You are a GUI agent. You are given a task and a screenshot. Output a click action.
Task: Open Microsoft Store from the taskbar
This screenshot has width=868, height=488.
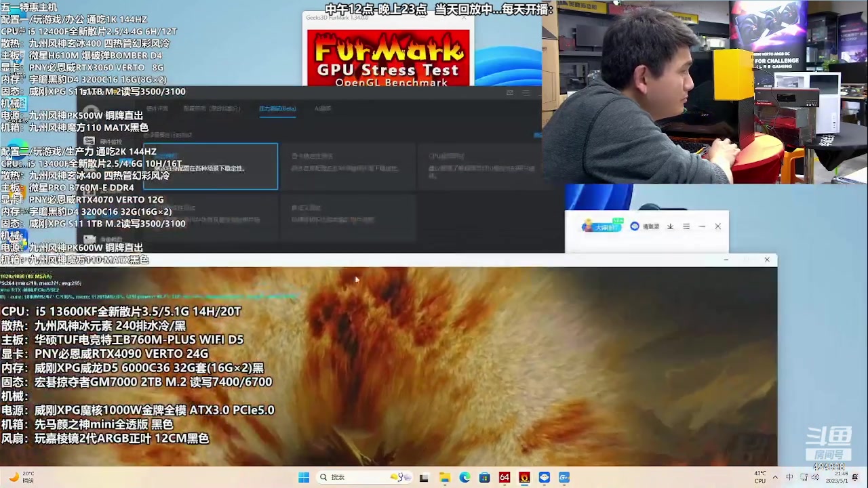(x=484, y=477)
